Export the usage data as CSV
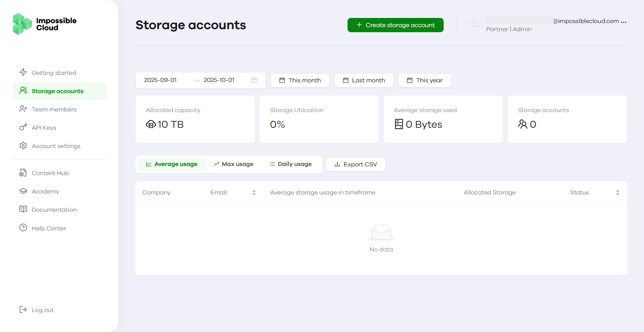This screenshot has width=644, height=332. coord(355,164)
